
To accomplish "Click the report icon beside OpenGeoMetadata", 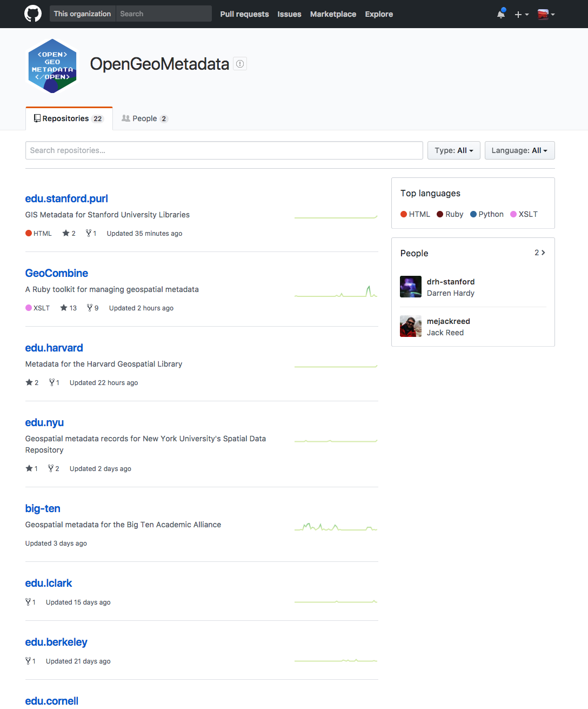I will 240,64.
